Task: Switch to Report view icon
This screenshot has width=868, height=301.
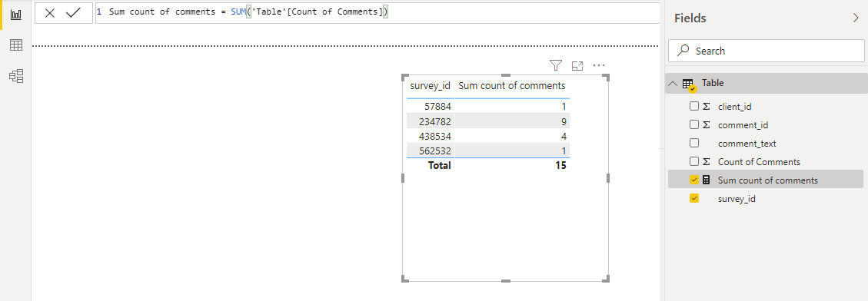Action: click(x=16, y=15)
